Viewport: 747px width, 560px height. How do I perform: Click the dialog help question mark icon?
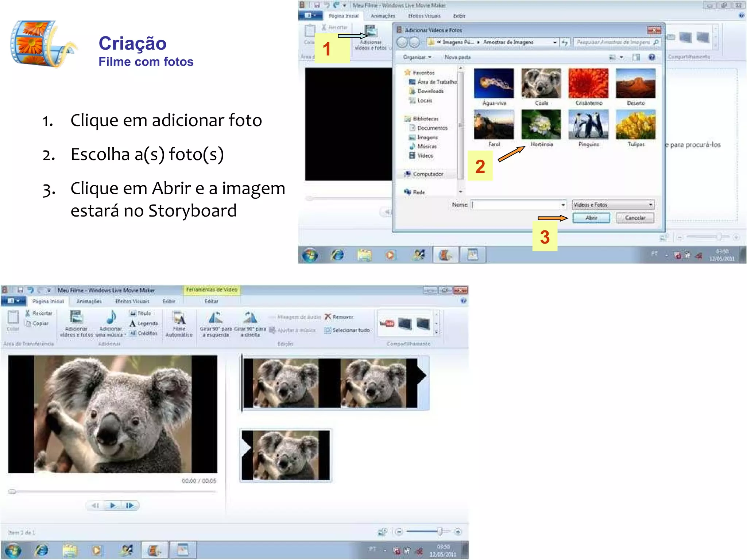click(x=652, y=57)
